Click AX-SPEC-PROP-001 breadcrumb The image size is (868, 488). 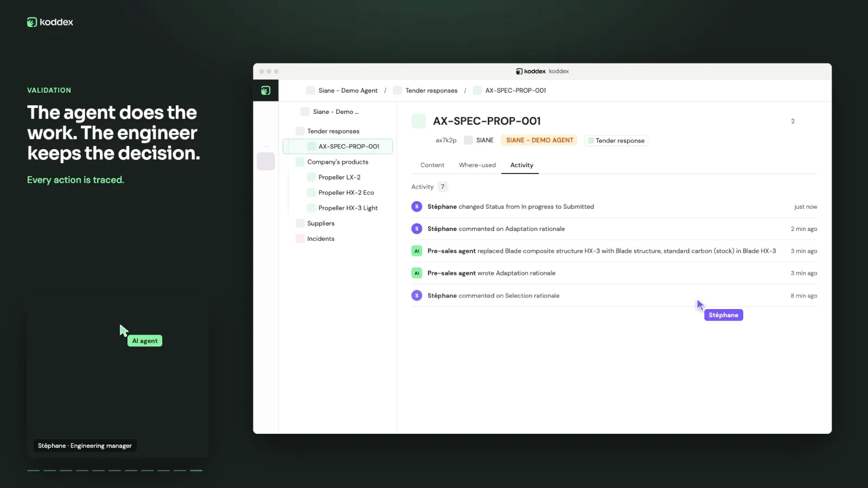(515, 91)
